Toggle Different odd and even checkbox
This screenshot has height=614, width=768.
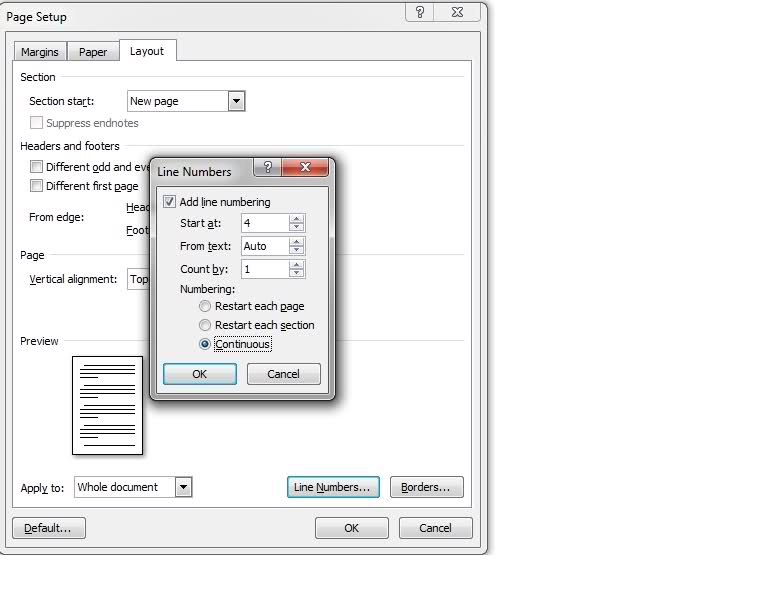point(37,167)
